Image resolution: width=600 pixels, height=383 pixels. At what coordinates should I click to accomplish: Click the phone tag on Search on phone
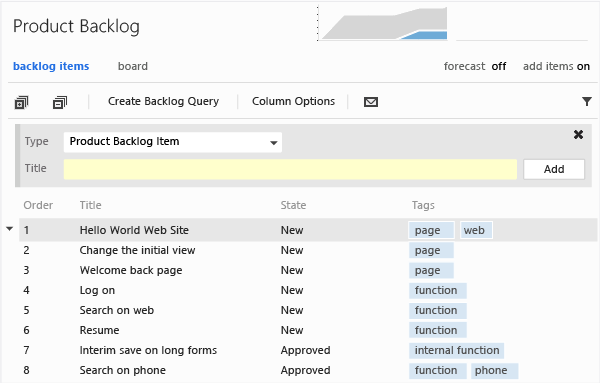coord(494,370)
